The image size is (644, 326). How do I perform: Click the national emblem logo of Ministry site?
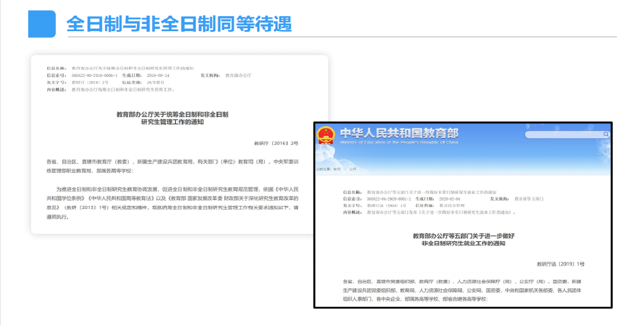click(x=326, y=136)
